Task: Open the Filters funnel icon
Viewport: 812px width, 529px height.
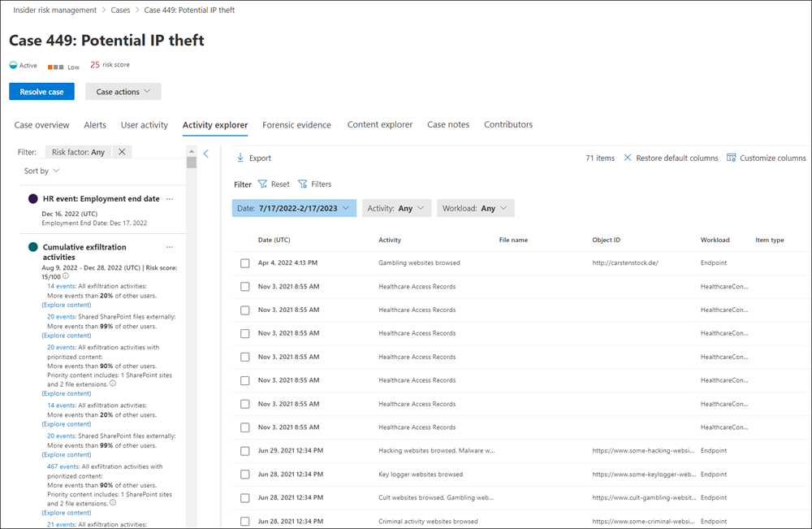Action: click(x=302, y=184)
